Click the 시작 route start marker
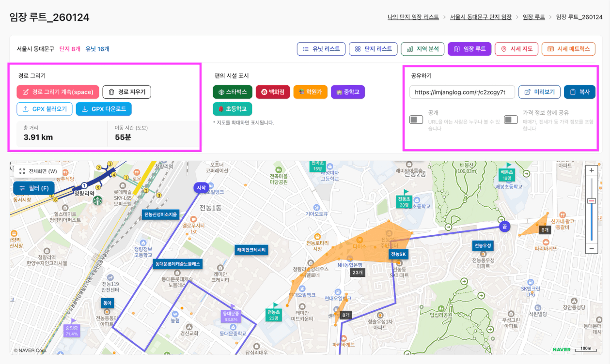610x364 pixels. (201, 187)
